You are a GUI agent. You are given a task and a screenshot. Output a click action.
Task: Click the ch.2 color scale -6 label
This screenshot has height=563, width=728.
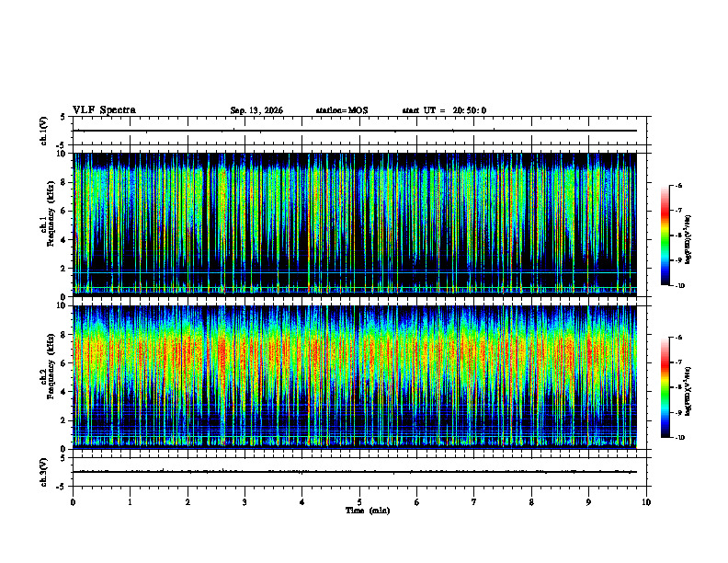678,338
